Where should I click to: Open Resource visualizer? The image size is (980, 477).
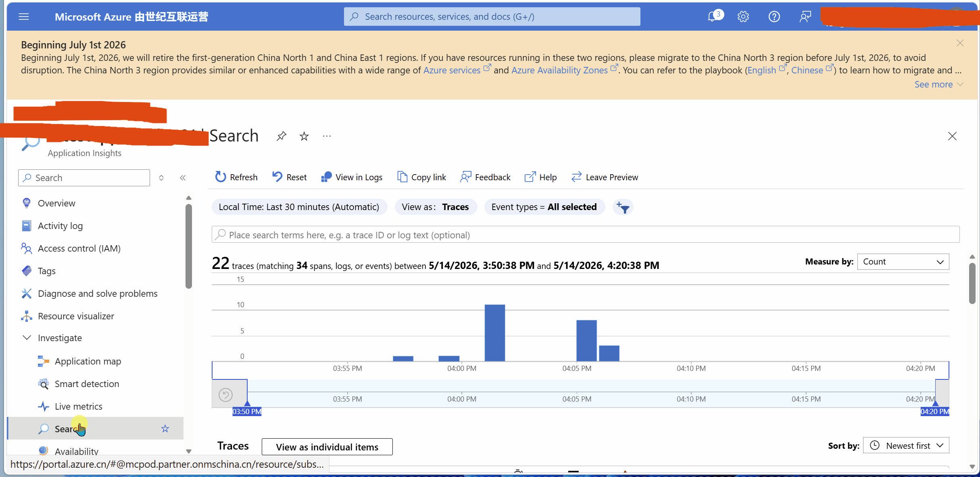[76, 316]
